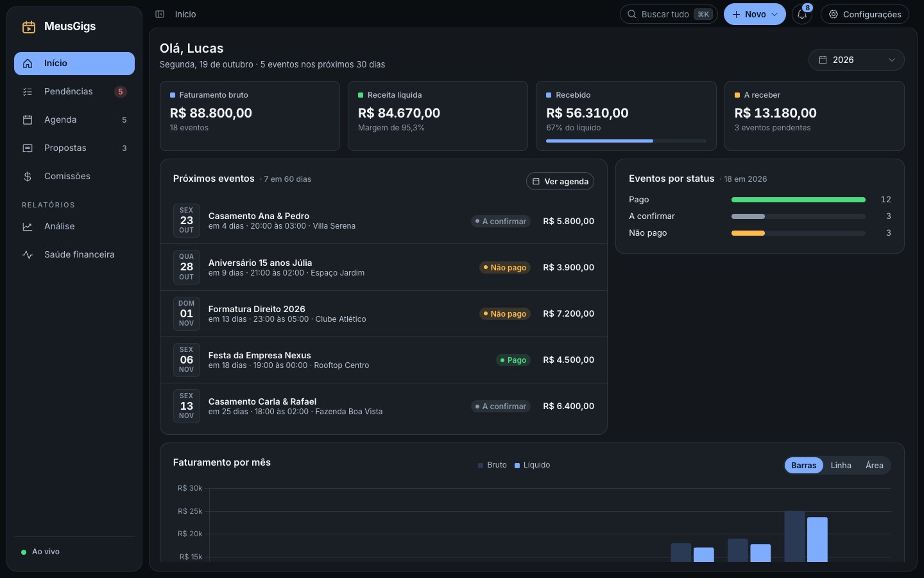Switch chart to Barras view
The image size is (924, 578).
click(x=803, y=466)
